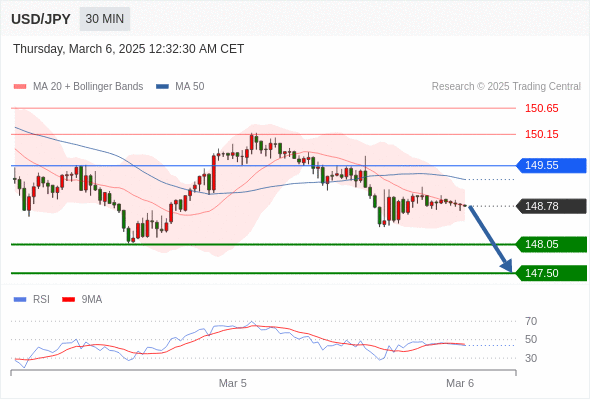Click the RSI 70 axis value
The height and width of the screenshot is (400, 590).
531,321
